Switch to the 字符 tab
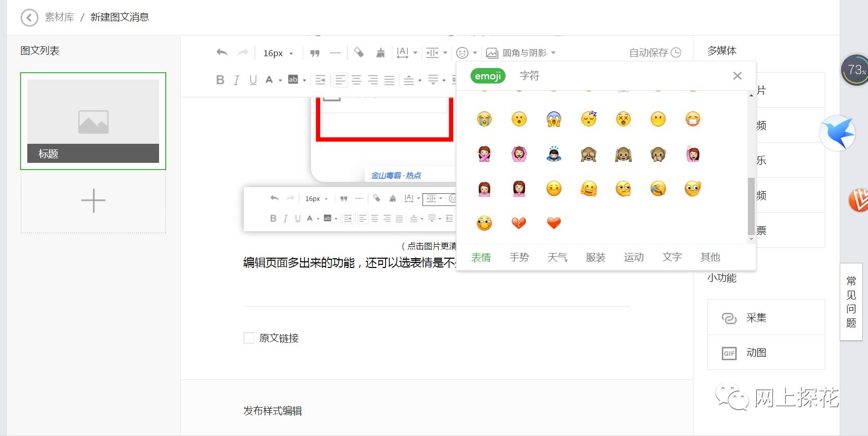868x436 pixels. [529, 76]
